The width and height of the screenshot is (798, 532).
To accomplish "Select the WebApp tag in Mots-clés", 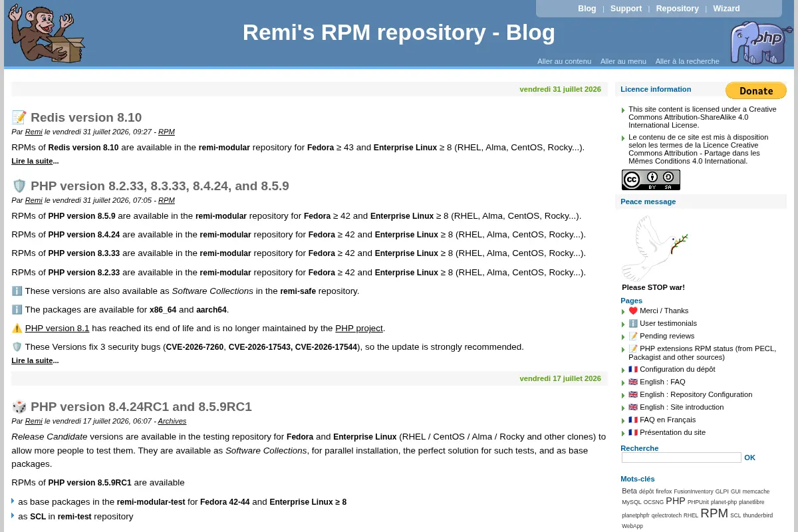I will (632, 526).
